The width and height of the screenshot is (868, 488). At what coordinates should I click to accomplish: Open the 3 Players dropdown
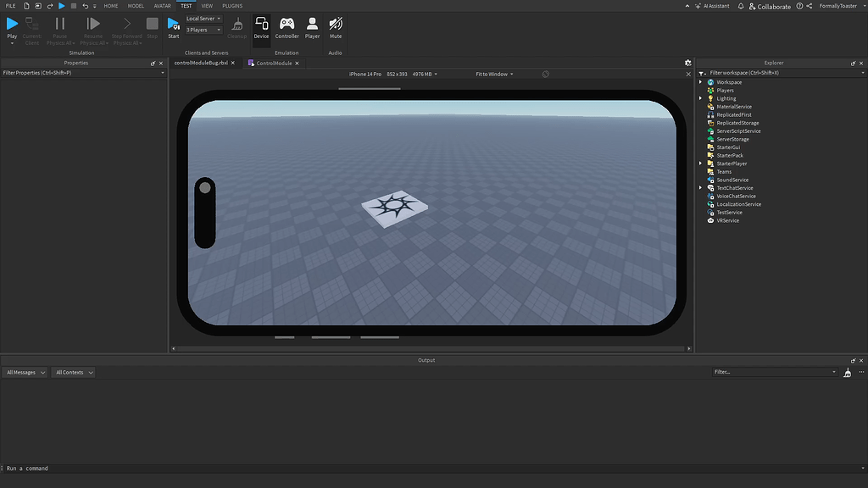pos(203,30)
